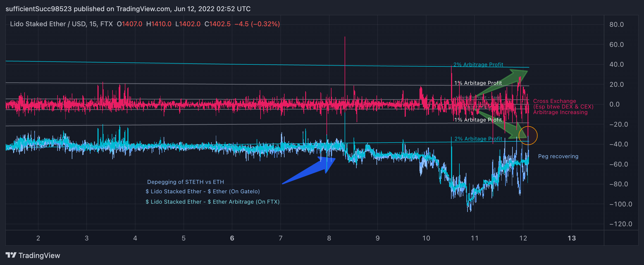
Task: Click the −100.0 price axis label
Action: pyautogui.click(x=621, y=204)
